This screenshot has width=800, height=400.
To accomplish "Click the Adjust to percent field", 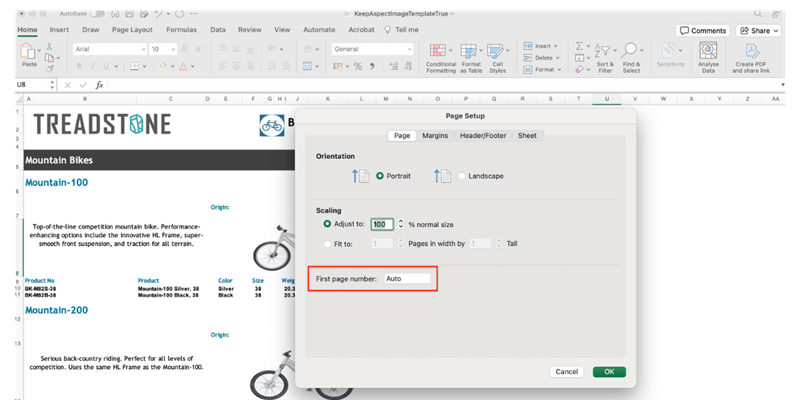I will [382, 224].
